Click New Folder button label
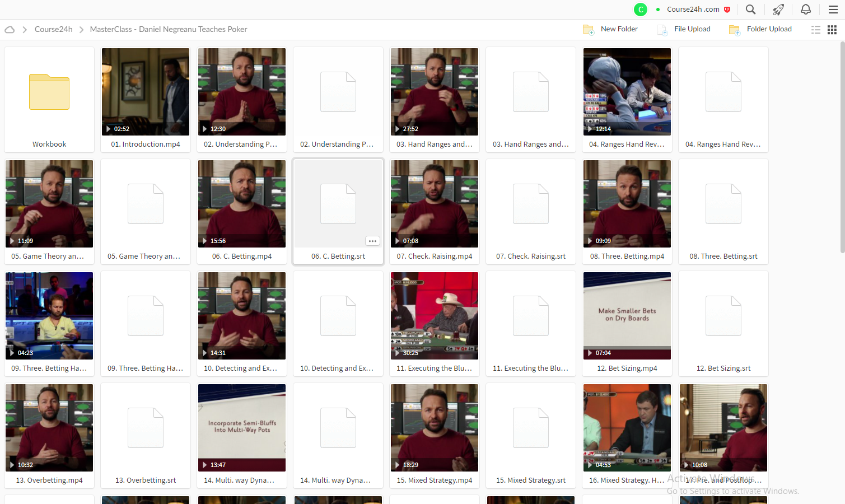845x504 pixels. coord(619,29)
